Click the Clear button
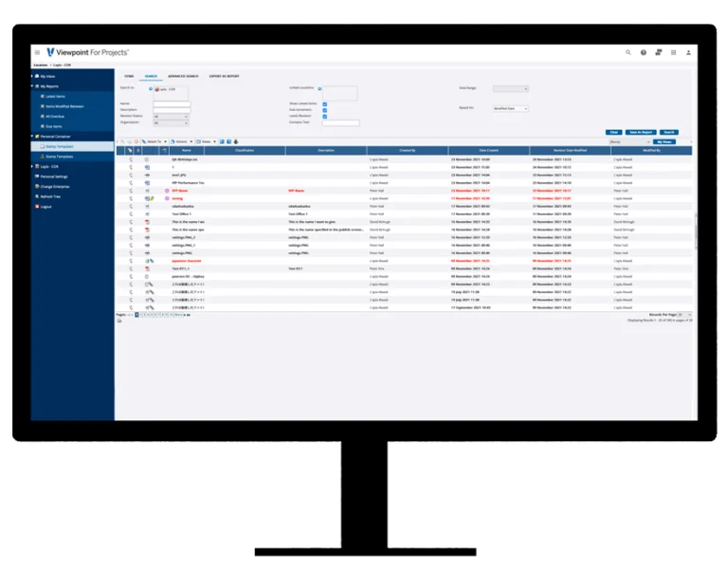This screenshot has width=728, height=572. pos(614,133)
